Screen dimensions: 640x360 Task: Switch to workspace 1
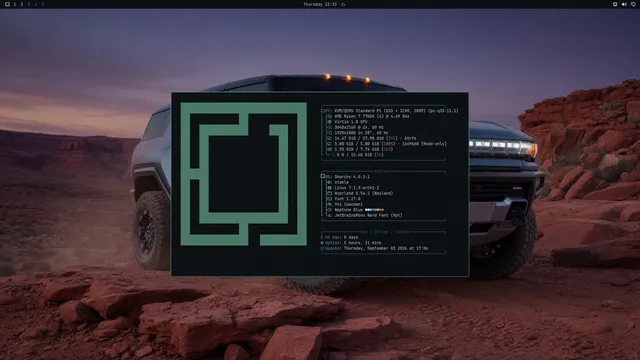coord(15,4)
